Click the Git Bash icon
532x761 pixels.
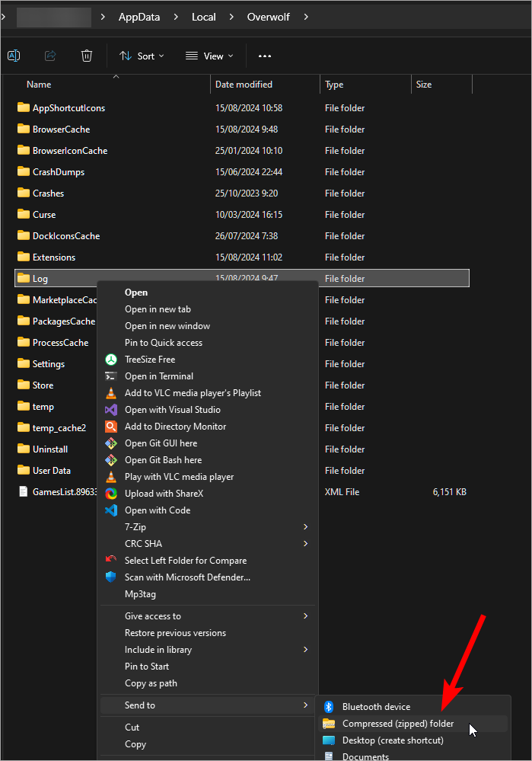[x=111, y=460]
